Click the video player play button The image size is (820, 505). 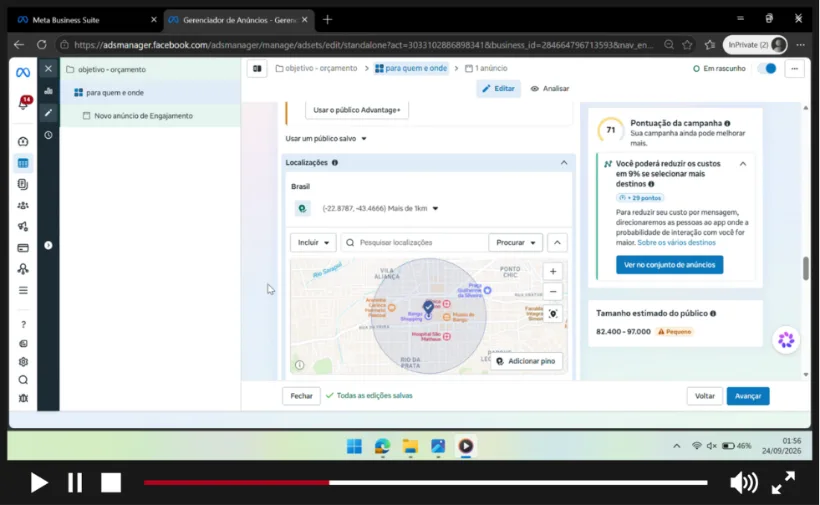(x=39, y=483)
